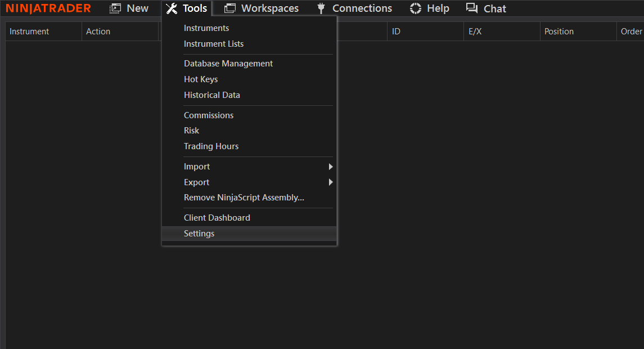
Task: Expand the Import submenu arrow
Action: (x=331, y=167)
